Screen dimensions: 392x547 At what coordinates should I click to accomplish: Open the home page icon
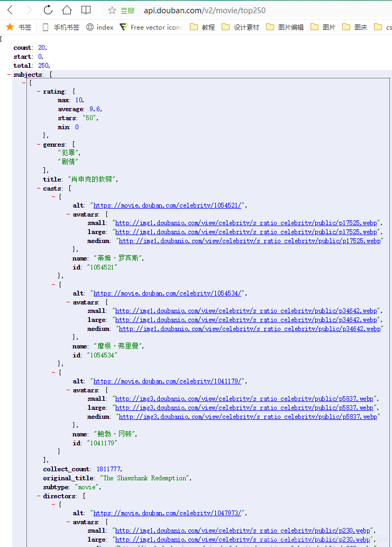pyautogui.click(x=67, y=10)
